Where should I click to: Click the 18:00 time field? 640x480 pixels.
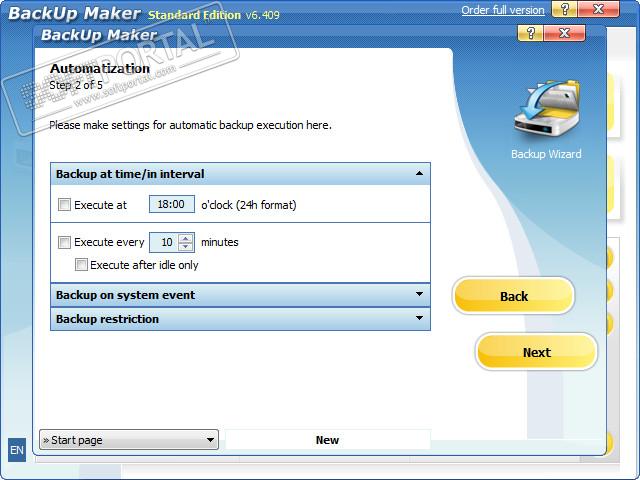[x=171, y=204]
